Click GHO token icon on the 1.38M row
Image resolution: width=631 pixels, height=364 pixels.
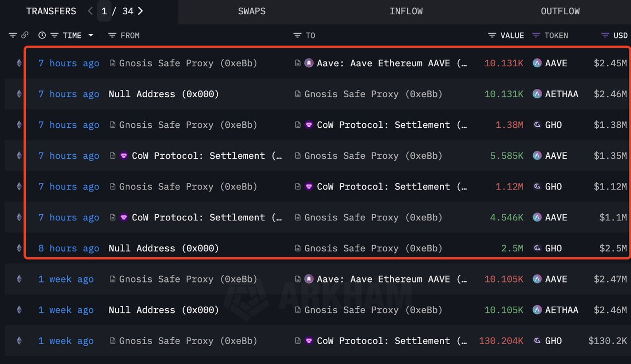tap(537, 125)
